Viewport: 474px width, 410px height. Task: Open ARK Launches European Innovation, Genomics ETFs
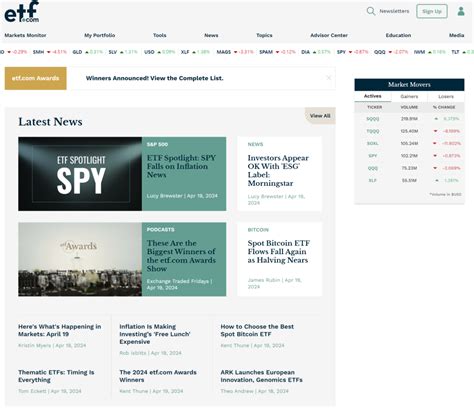click(x=261, y=376)
